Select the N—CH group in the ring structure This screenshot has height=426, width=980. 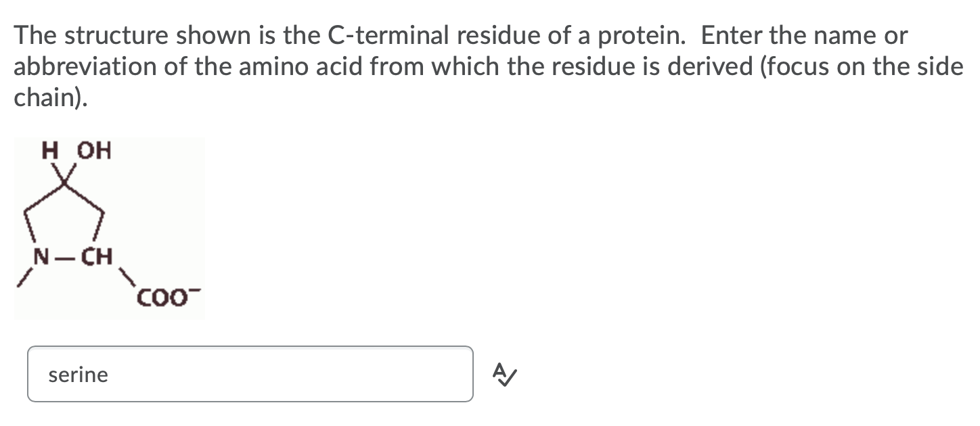pos(71,258)
